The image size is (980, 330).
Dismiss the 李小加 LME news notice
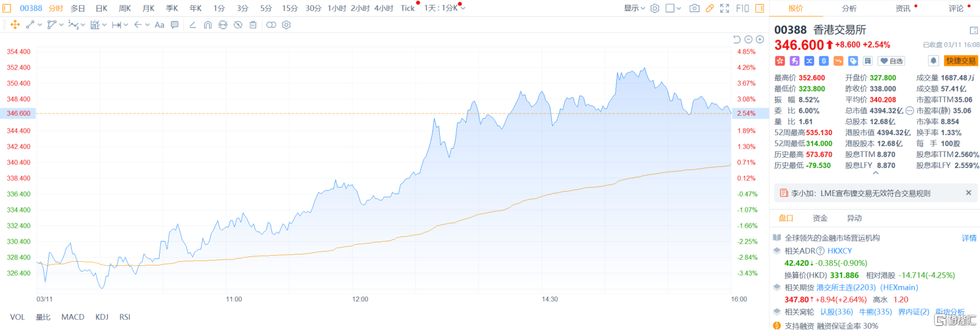click(968, 193)
